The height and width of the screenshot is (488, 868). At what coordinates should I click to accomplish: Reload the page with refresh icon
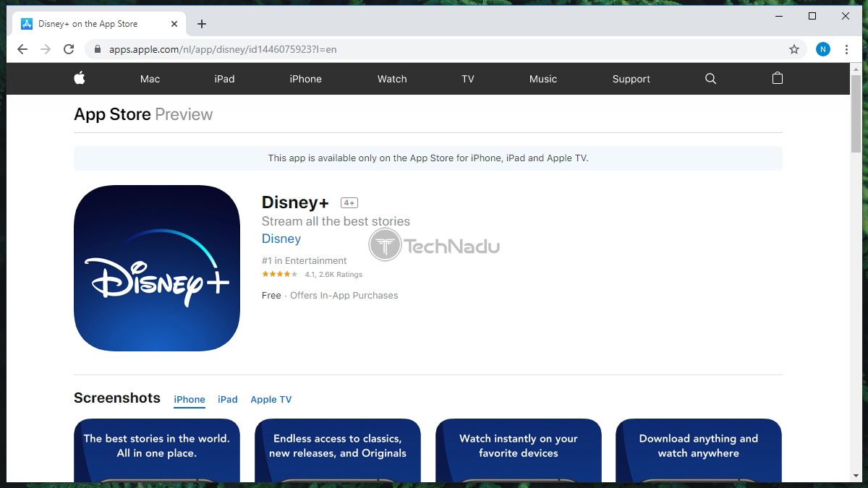tap(69, 49)
